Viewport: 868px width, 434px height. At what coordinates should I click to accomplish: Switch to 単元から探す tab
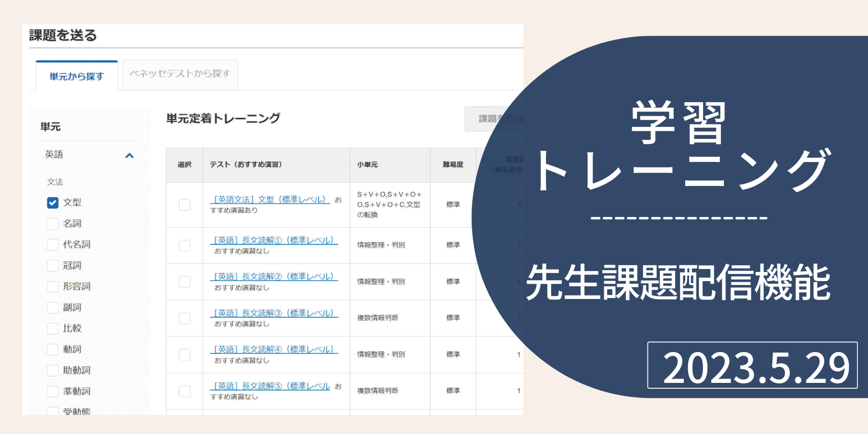(77, 76)
